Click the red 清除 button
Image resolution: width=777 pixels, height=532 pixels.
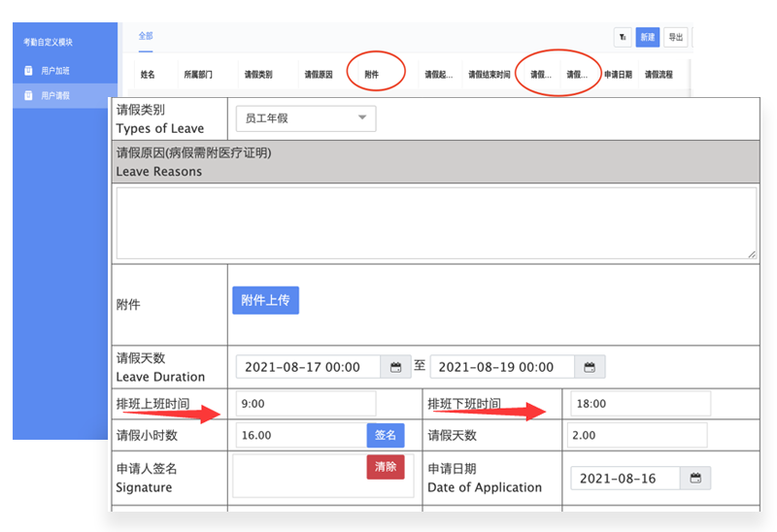coord(386,467)
